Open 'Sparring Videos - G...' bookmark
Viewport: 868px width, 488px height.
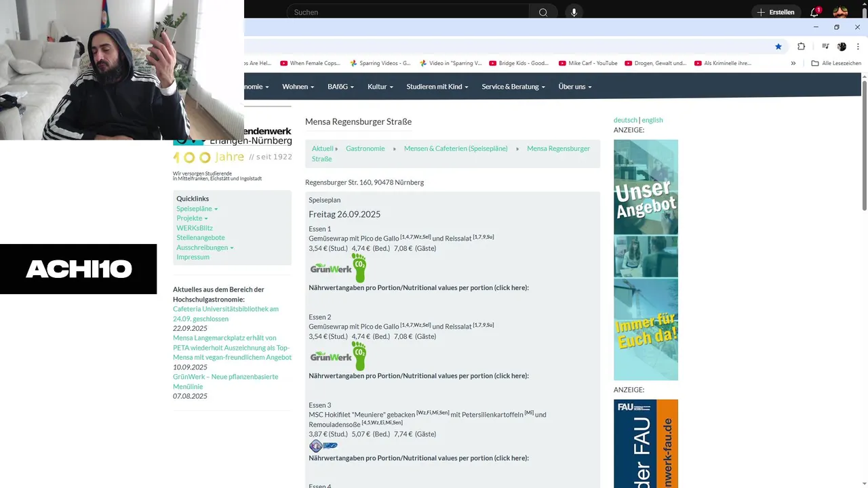click(x=380, y=63)
